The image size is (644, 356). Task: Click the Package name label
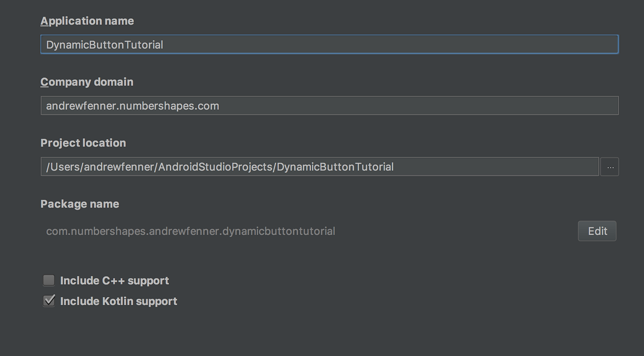click(80, 204)
